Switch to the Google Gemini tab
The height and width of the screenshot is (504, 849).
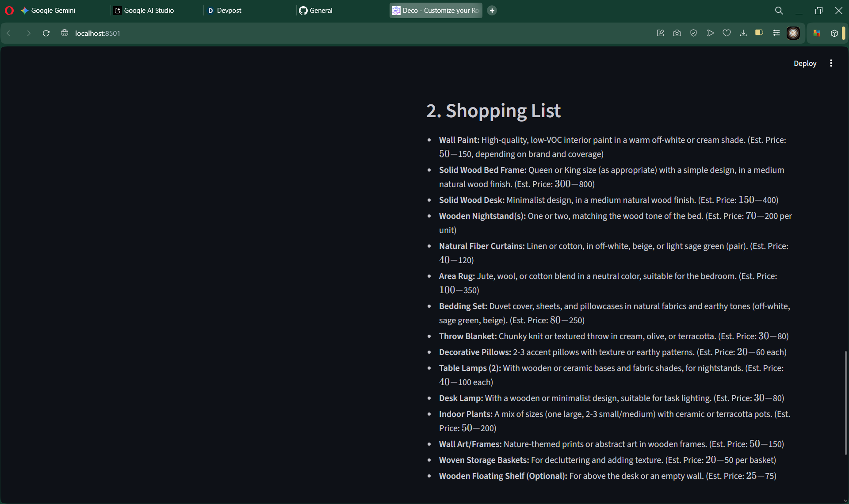click(53, 10)
